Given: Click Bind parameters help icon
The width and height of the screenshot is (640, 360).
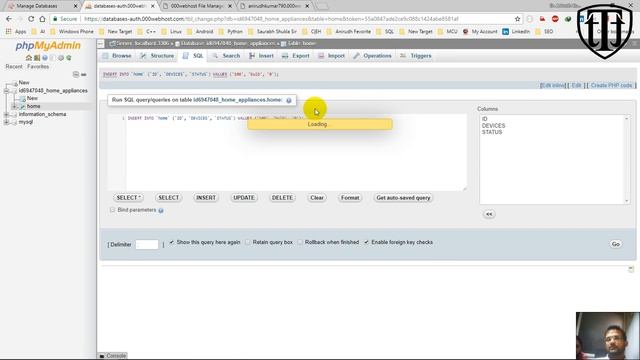Looking at the screenshot, I should (161, 210).
